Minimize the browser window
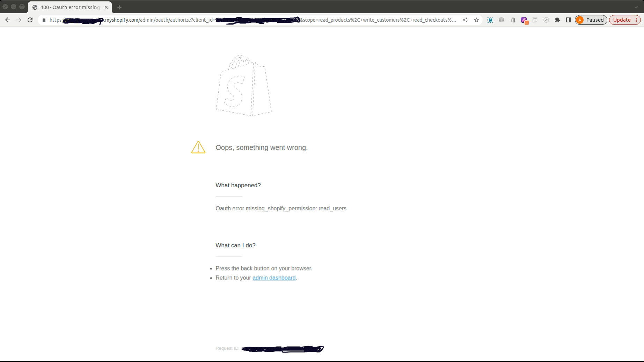Viewport: 644px width, 362px height. tap(14, 7)
